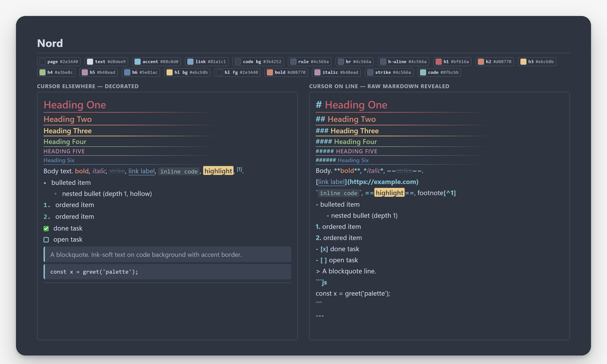The image size is (607, 364).
Task: Click the text #d8dee9 color swatch
Action: tap(106, 61)
